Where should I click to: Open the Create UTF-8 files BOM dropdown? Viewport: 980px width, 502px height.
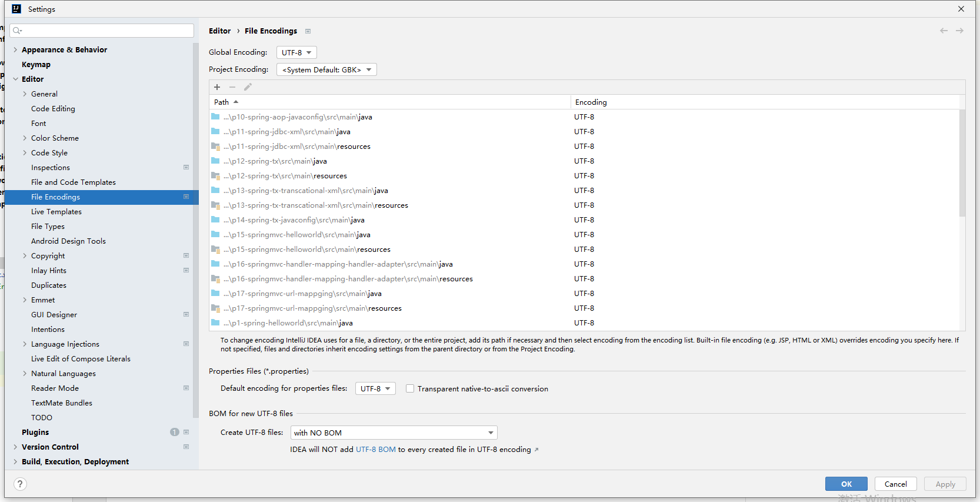pos(394,433)
